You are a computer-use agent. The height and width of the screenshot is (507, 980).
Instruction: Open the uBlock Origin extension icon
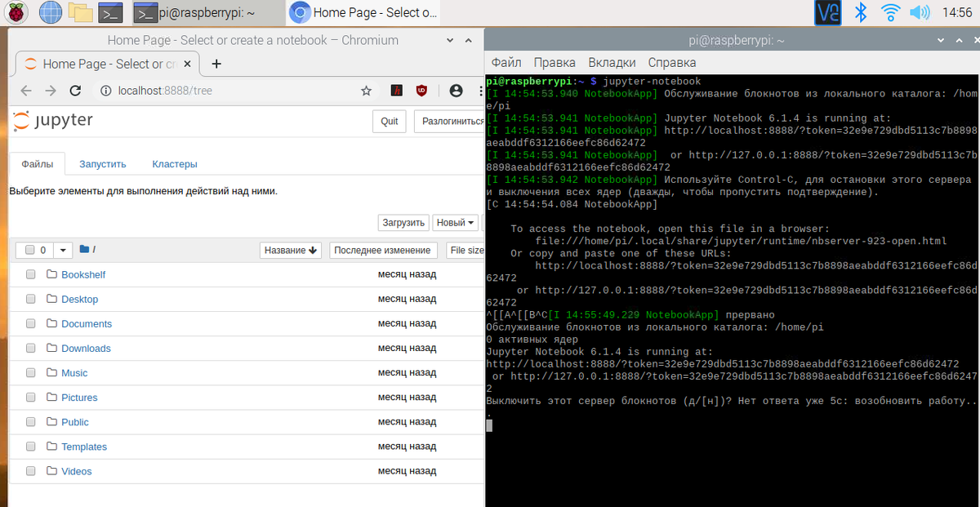[x=421, y=91]
